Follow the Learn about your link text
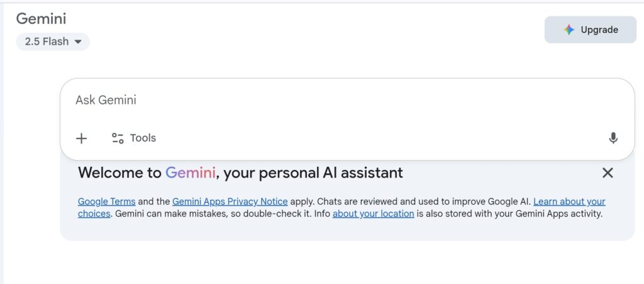Viewport: 644px width, 284px height. point(569,202)
